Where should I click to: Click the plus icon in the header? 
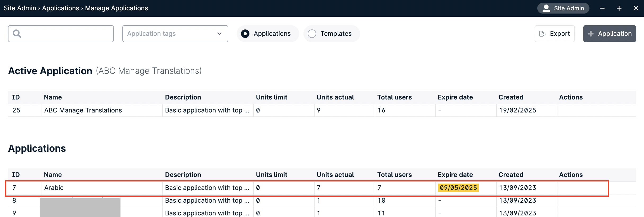(x=619, y=8)
